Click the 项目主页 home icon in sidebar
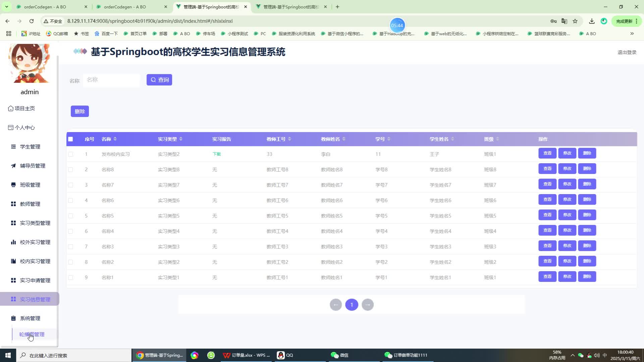 click(x=11, y=109)
